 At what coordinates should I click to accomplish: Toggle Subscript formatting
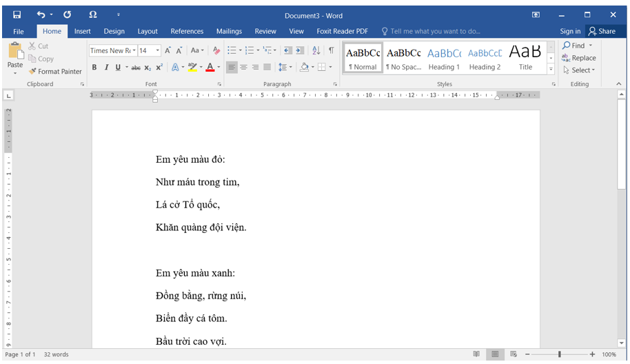[x=148, y=68]
